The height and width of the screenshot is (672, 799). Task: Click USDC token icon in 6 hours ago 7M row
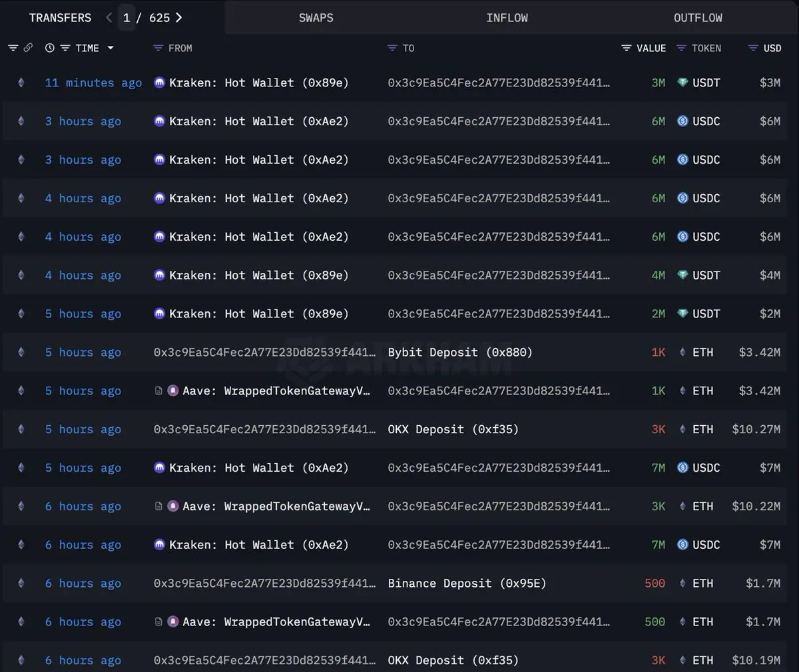pos(682,544)
